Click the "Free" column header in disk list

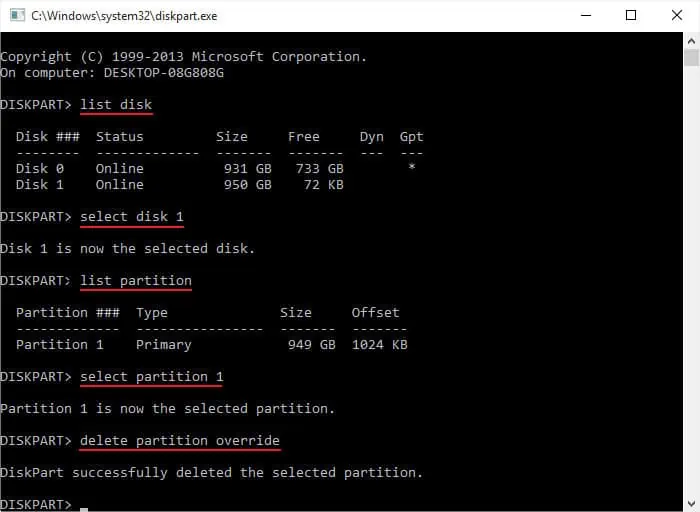(304, 136)
